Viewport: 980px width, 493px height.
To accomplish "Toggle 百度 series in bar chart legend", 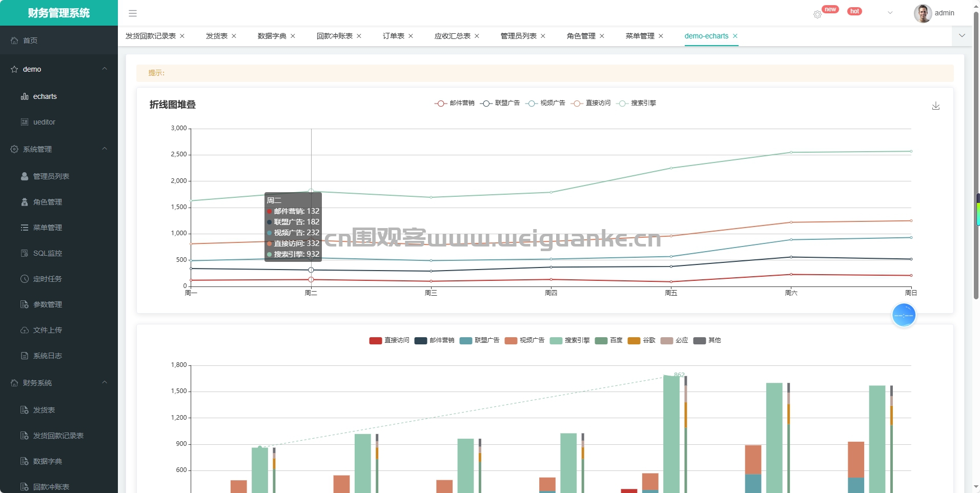I will point(608,340).
